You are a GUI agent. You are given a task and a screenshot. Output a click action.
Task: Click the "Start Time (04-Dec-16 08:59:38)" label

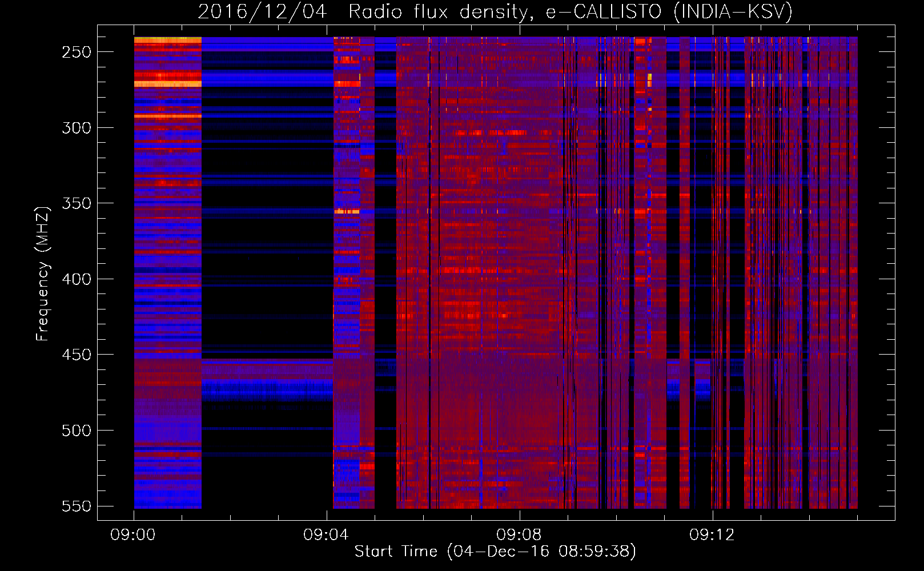(x=495, y=551)
